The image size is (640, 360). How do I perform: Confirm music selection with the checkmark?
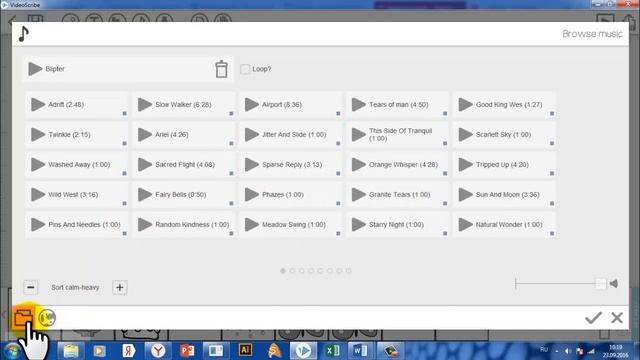pyautogui.click(x=593, y=318)
